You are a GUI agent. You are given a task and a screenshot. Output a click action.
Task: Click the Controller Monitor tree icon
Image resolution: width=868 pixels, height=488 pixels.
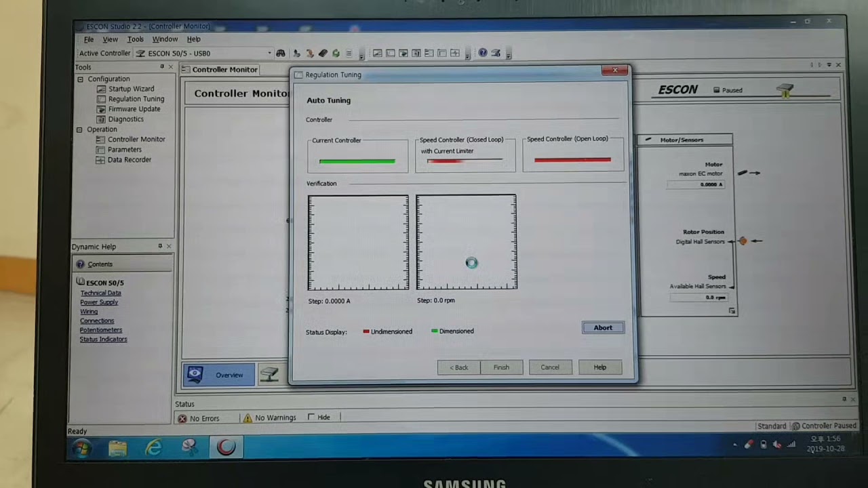pos(101,140)
